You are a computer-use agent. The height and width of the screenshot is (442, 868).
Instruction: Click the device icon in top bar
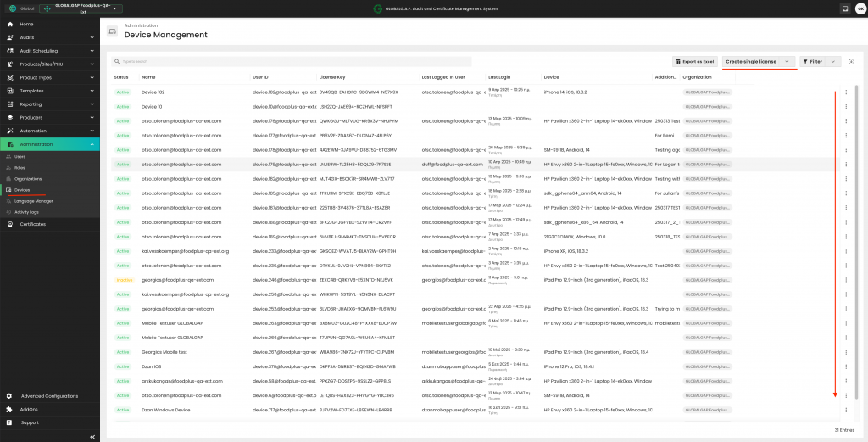844,9
